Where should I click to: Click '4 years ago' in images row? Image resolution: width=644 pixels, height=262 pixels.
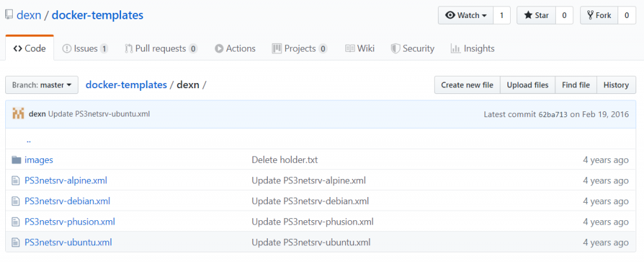click(606, 160)
